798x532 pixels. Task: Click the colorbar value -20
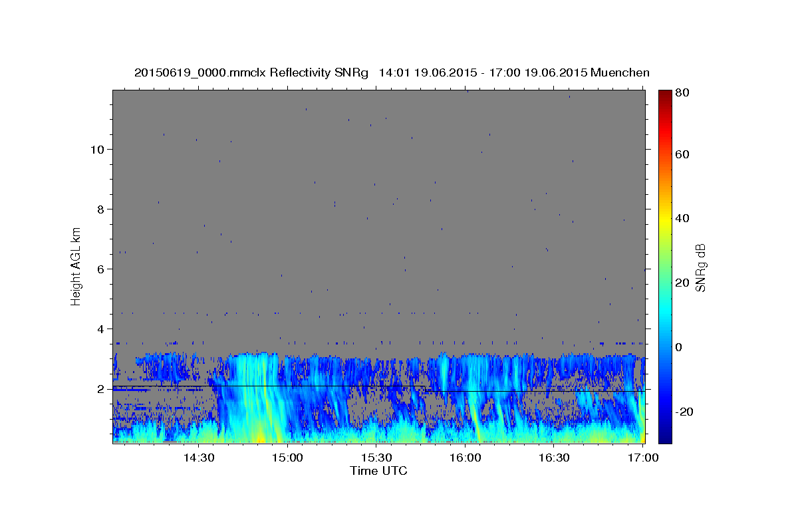pyautogui.click(x=686, y=412)
